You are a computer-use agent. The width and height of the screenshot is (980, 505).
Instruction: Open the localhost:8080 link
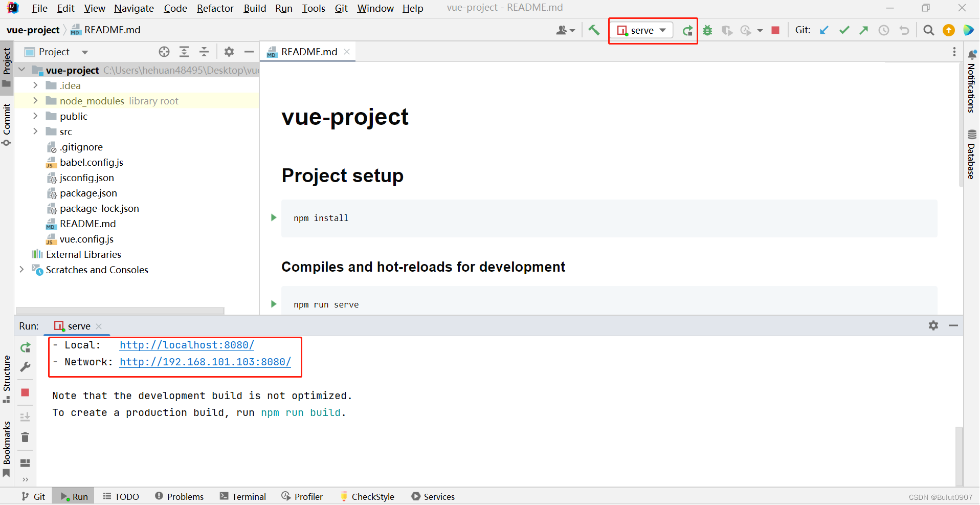[x=187, y=345]
